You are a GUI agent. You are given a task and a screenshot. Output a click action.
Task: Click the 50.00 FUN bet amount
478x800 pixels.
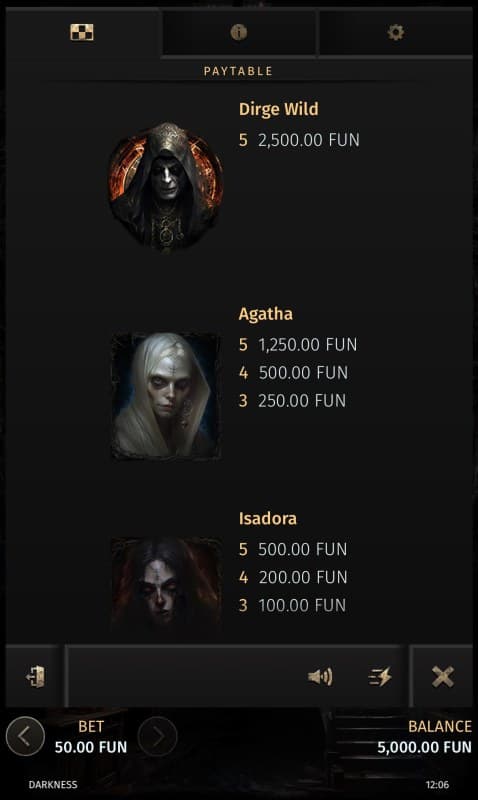[91, 747]
